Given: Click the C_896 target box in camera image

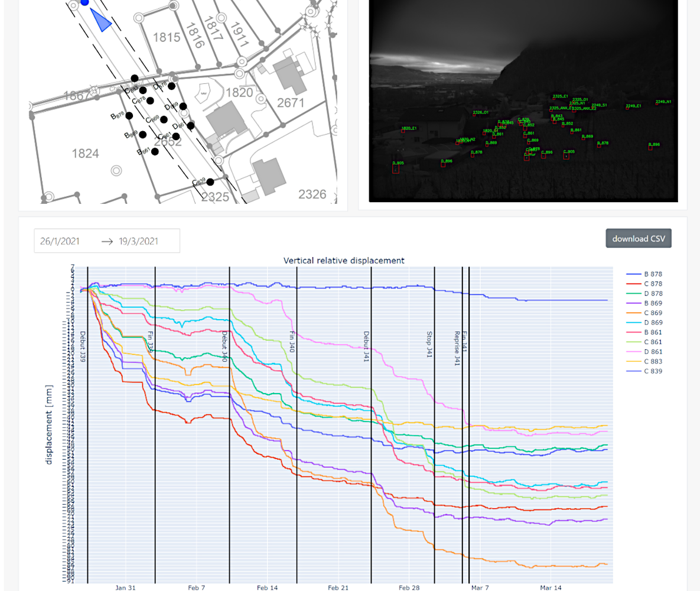Looking at the screenshot, I should [543, 156].
